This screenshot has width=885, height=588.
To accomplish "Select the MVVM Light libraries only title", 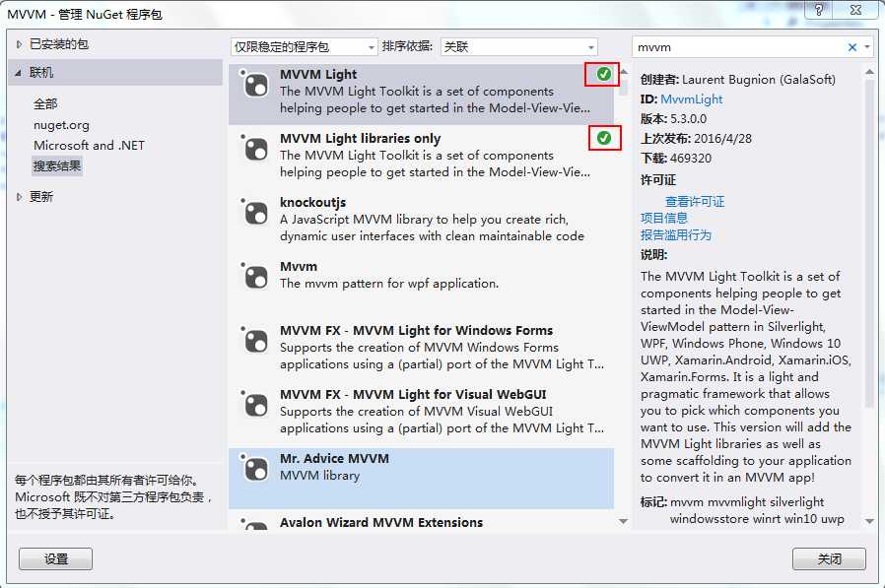I will 360,138.
